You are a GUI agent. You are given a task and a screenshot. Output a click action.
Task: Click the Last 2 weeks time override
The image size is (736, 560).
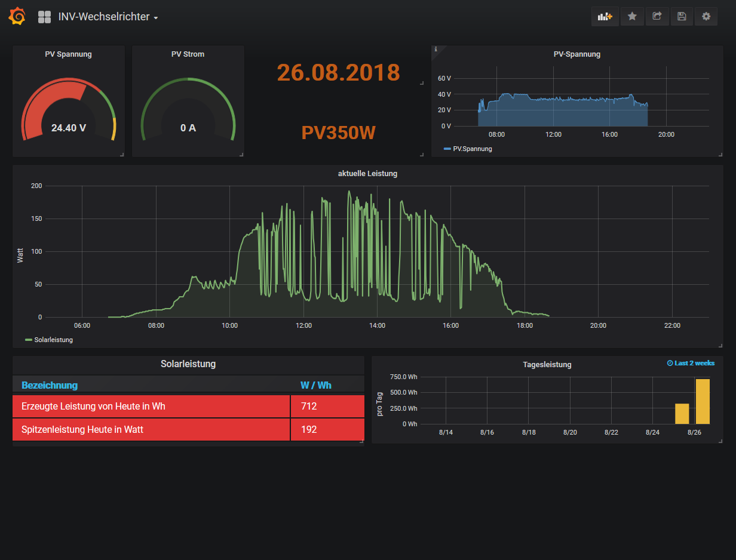click(691, 363)
